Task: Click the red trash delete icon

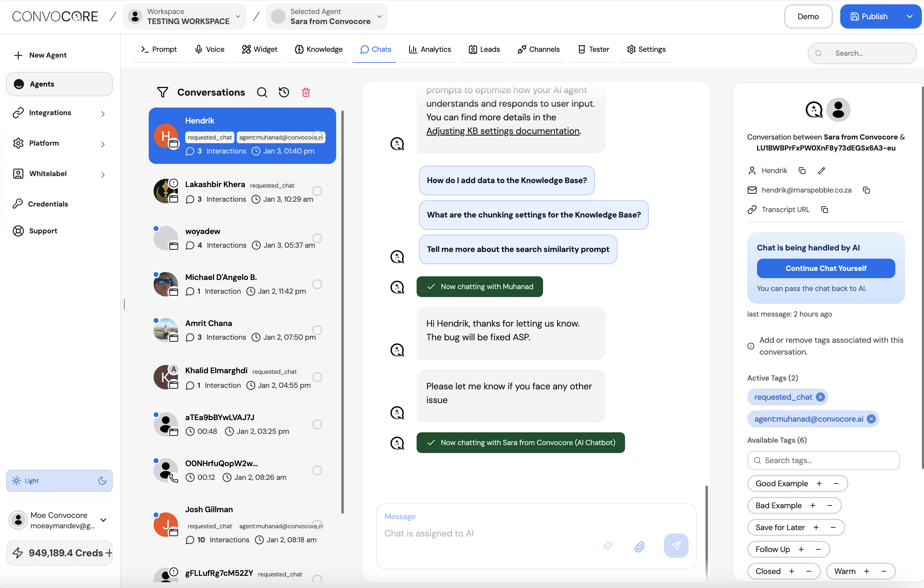Action: (305, 92)
